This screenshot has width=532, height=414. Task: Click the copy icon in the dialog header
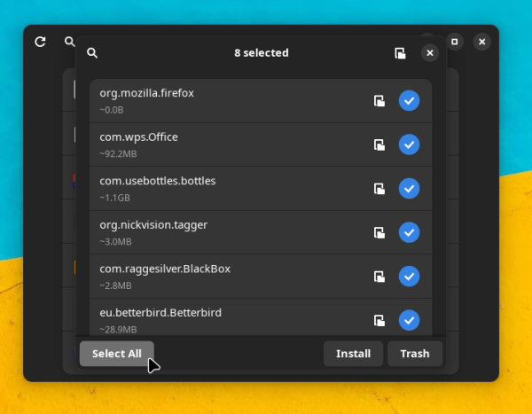(x=400, y=53)
